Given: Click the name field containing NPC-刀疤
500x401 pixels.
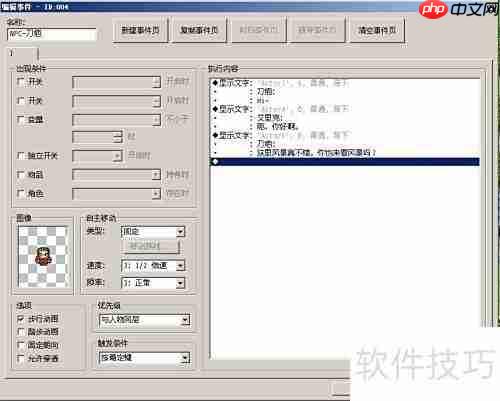Looking at the screenshot, I should tap(52, 34).
